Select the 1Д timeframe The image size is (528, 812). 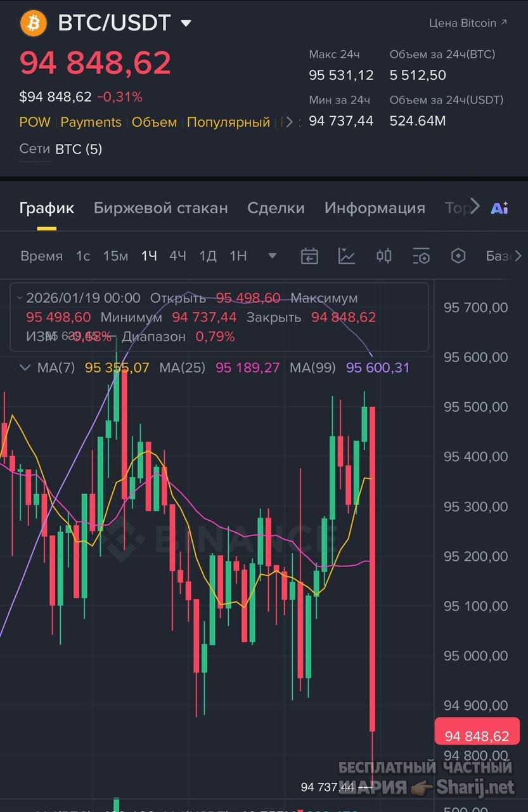tap(208, 256)
